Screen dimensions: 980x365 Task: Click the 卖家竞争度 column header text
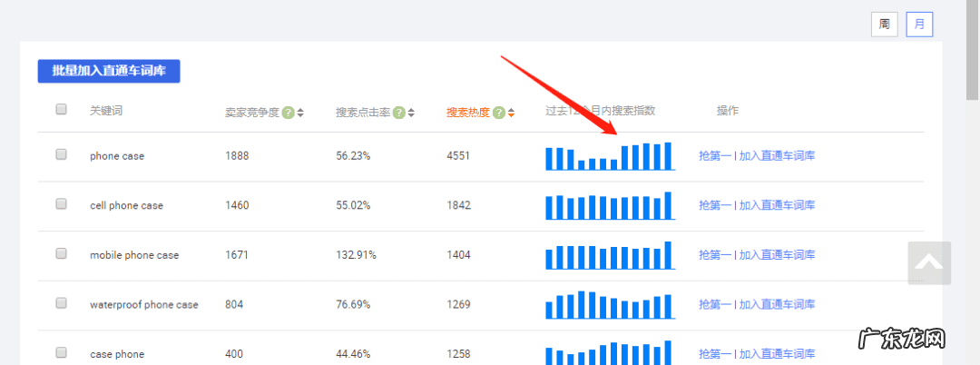click(x=252, y=113)
